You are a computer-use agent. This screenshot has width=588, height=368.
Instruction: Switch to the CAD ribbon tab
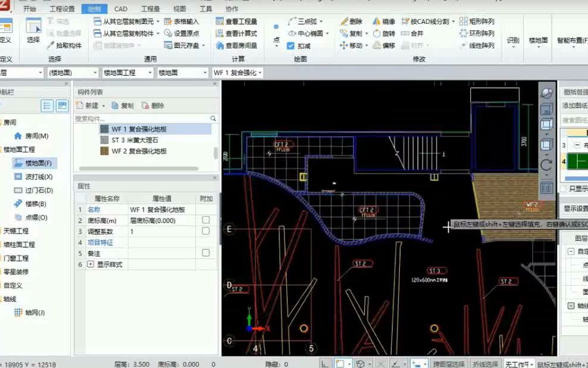point(121,8)
